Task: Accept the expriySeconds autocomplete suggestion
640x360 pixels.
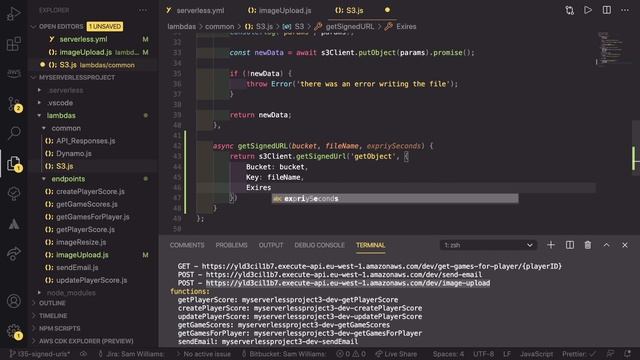Action: pos(395,198)
